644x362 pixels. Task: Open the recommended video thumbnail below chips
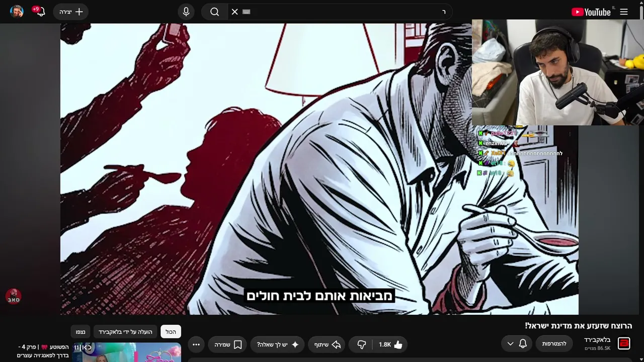click(127, 352)
